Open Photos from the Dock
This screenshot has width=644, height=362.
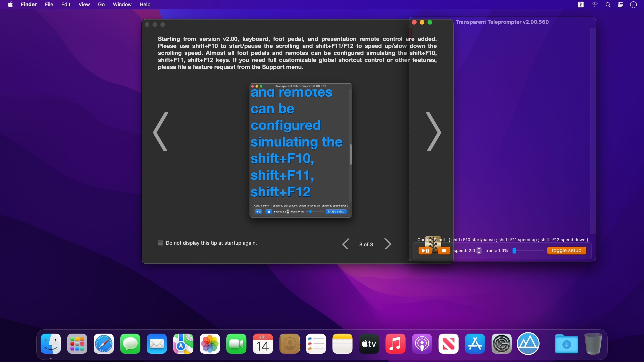coord(210,343)
